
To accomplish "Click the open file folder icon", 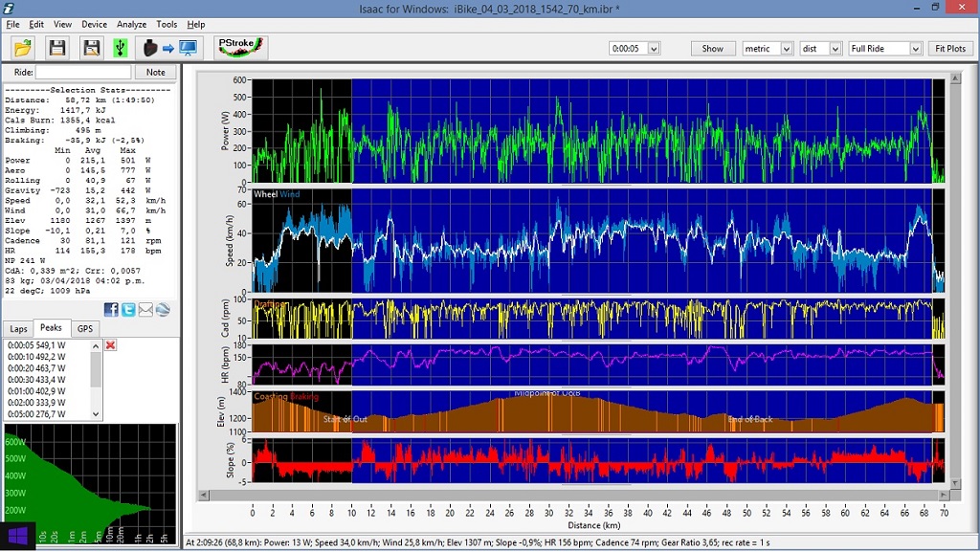I will pos(23,48).
